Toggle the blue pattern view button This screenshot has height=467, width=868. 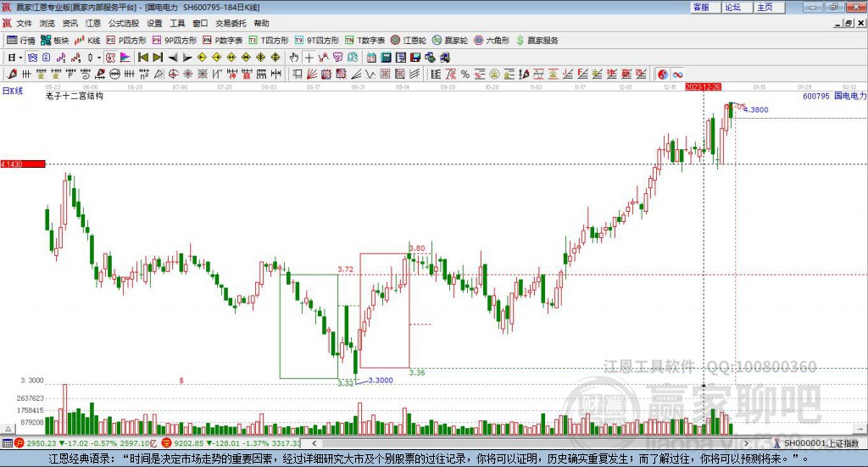click(x=32, y=58)
